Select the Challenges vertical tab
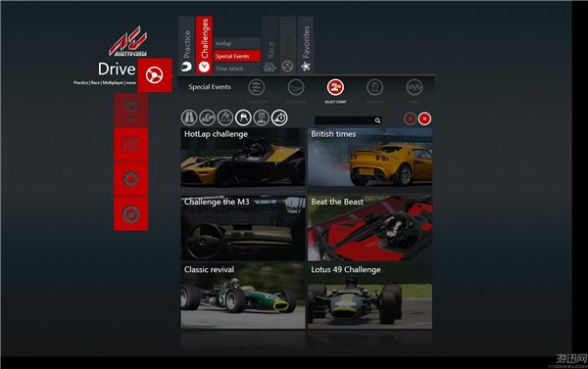The width and height of the screenshot is (588, 369). pos(204,45)
